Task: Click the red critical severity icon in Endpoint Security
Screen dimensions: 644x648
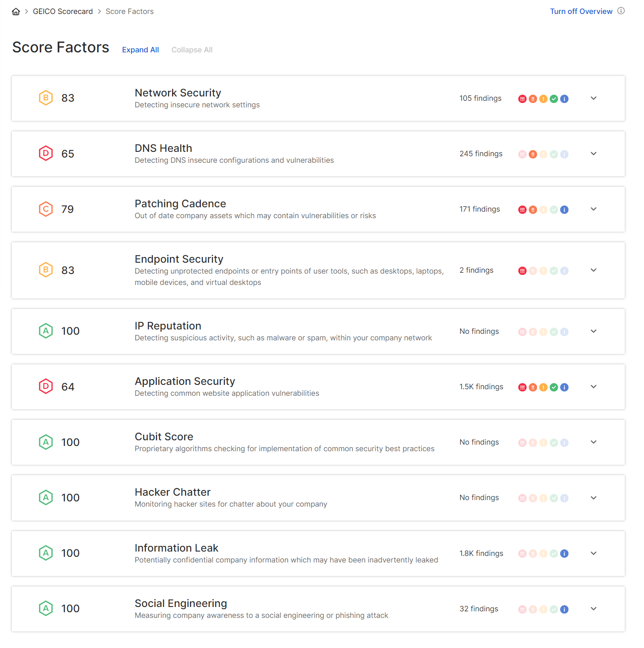Action: (x=522, y=271)
